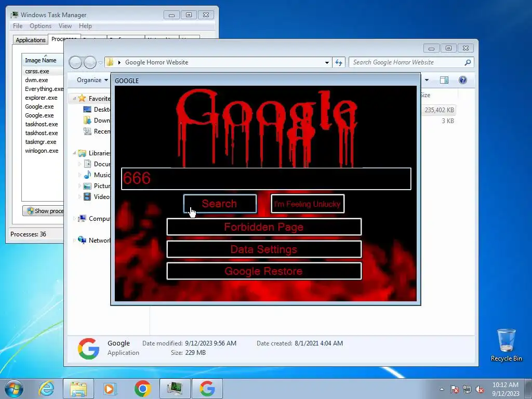Screen dimensions: 532x399
Task: Toggle the preview pane icon
Action: [444, 80]
